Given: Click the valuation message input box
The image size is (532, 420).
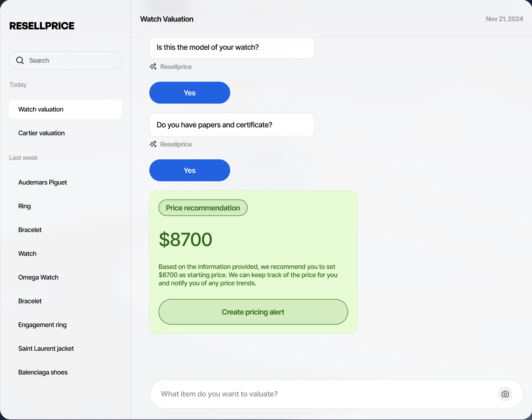Looking at the screenshot, I should click(324, 394).
